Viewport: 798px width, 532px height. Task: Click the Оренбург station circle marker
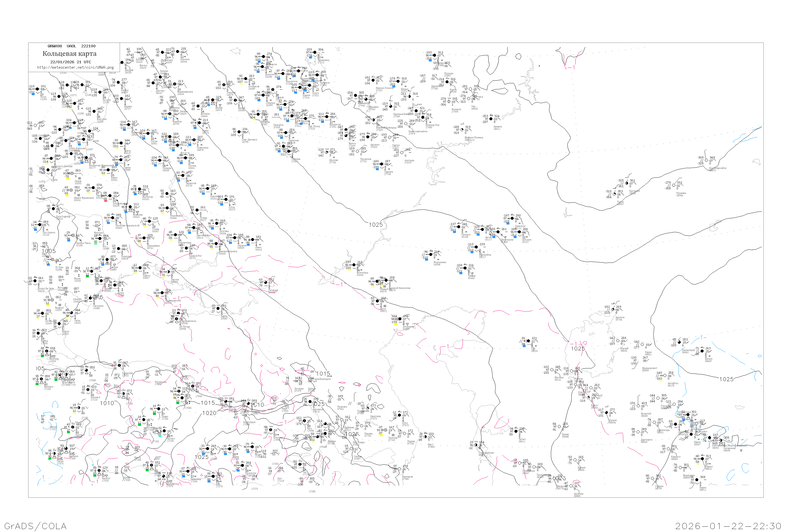[x=512, y=218]
